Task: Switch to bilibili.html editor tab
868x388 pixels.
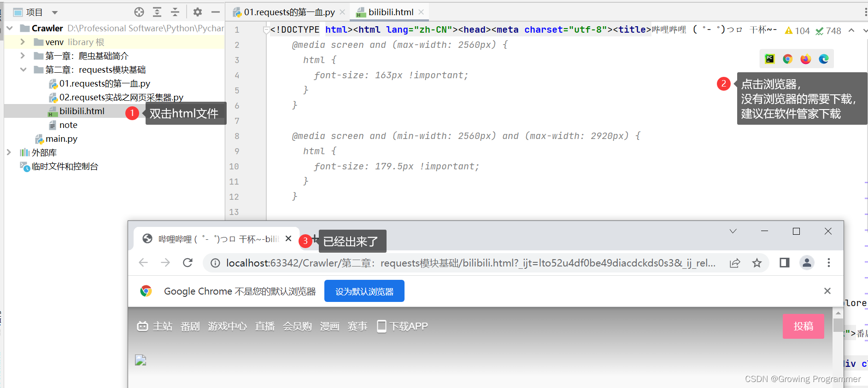Action: [390, 12]
